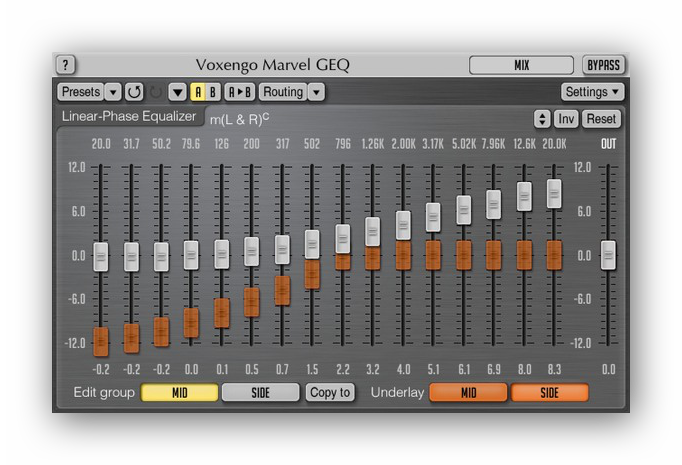Click the 126 Hz band white fader
Image resolution: width=682 pixels, height=465 pixels.
point(222,254)
